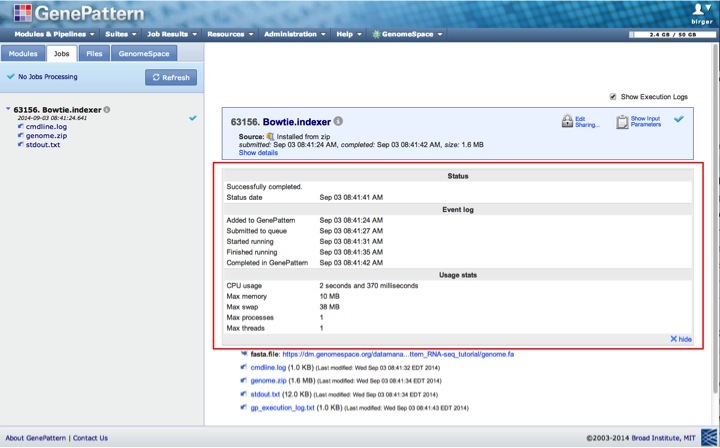720x448 pixels.
Task: Switch to the Jobs tab
Action: pyautogui.click(x=62, y=53)
